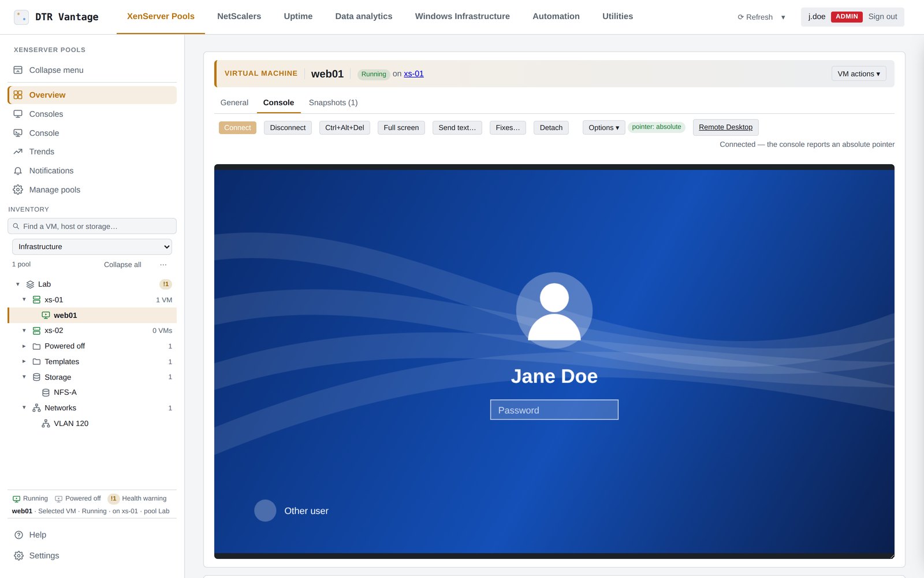This screenshot has height=578, width=924.
Task: Collapse the xs-01 host node
Action: [x=24, y=299]
